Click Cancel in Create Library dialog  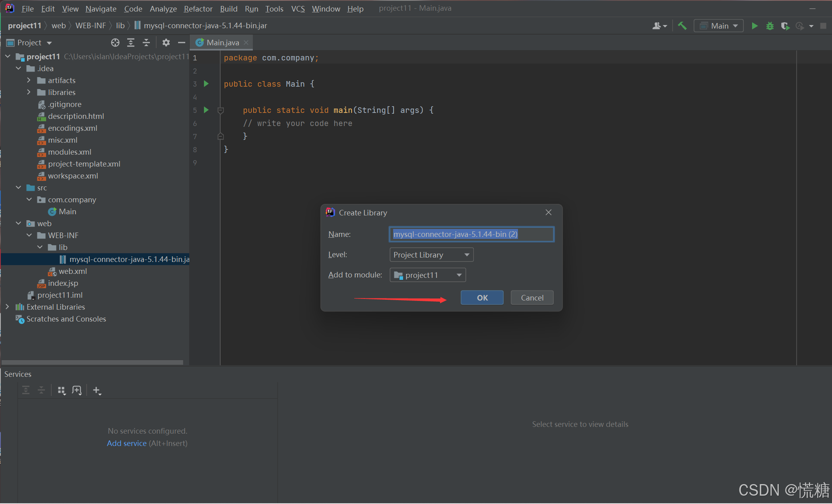532,298
